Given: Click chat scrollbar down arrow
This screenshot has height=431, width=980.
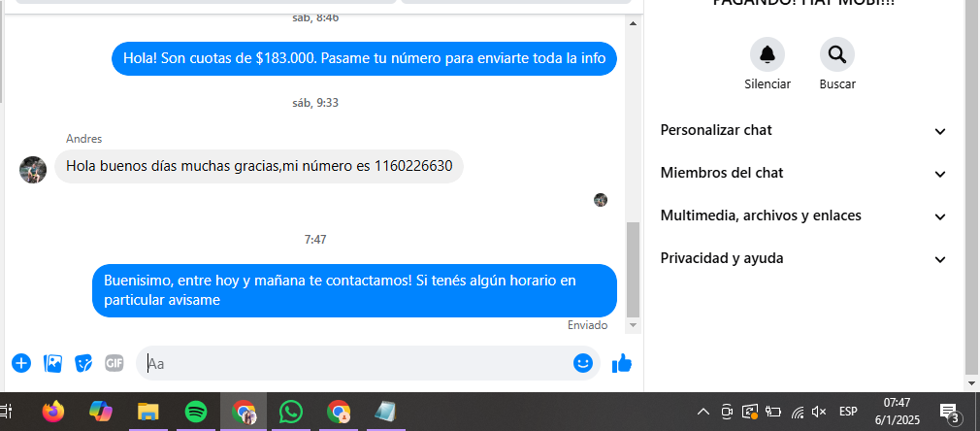Looking at the screenshot, I should pos(633,325).
